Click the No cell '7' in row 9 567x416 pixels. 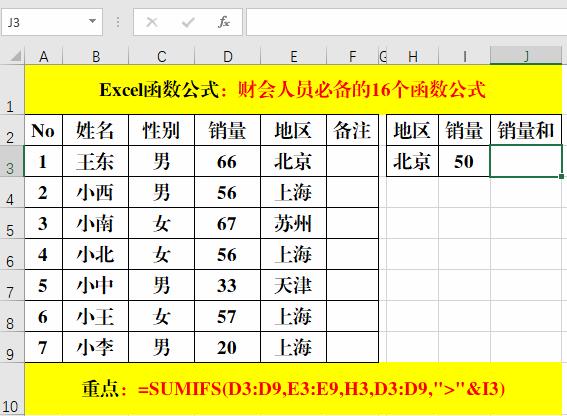tap(43, 348)
